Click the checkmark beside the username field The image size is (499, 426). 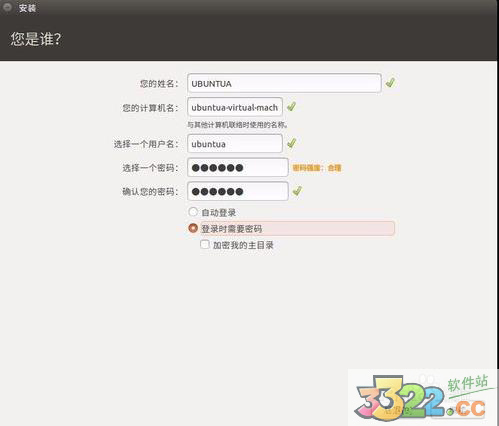tap(292, 143)
